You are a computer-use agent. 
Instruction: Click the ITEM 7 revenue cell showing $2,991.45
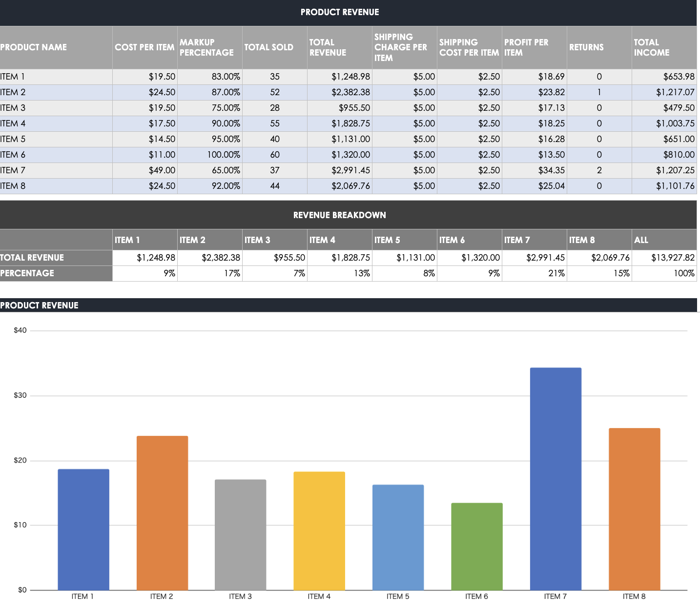coord(534,257)
